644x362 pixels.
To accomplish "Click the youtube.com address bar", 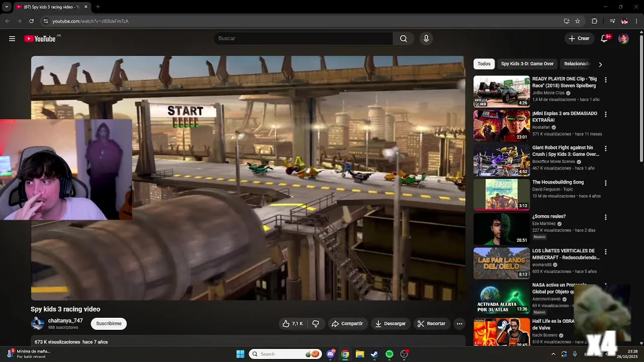I will coord(302,21).
